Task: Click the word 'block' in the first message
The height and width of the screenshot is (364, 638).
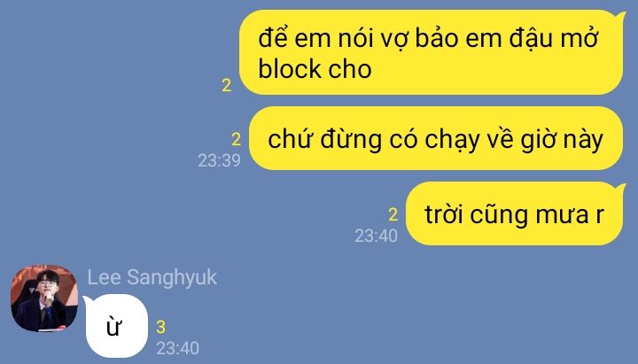Action: coord(289,69)
